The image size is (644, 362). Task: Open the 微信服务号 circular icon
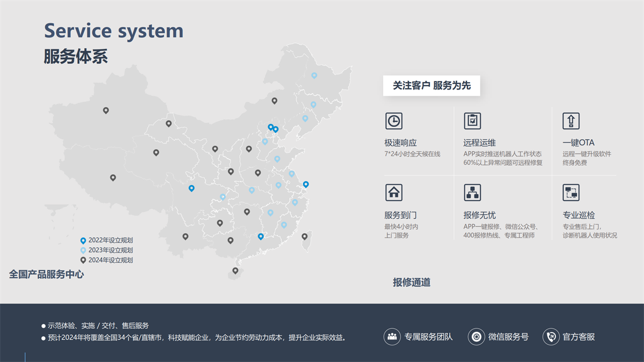[476, 337]
